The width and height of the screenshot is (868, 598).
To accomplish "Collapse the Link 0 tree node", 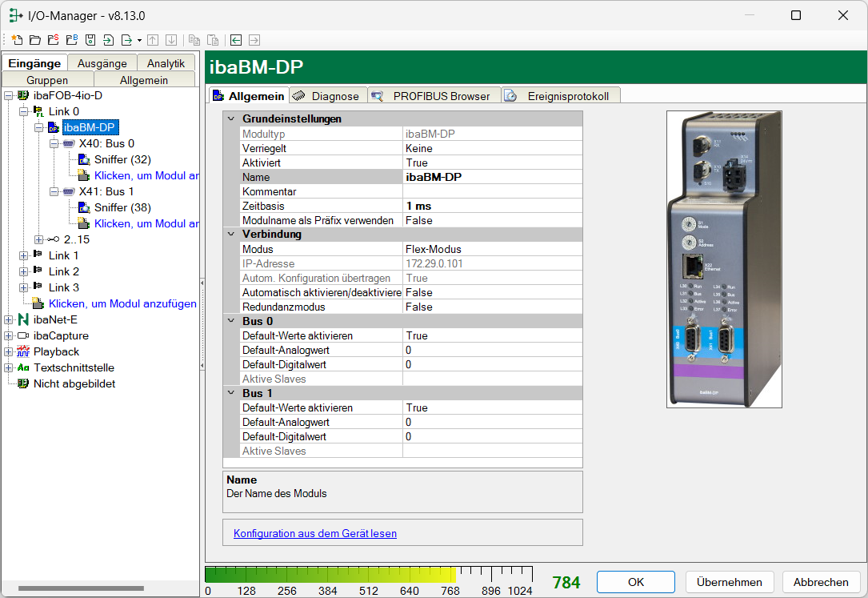I will 23,112.
